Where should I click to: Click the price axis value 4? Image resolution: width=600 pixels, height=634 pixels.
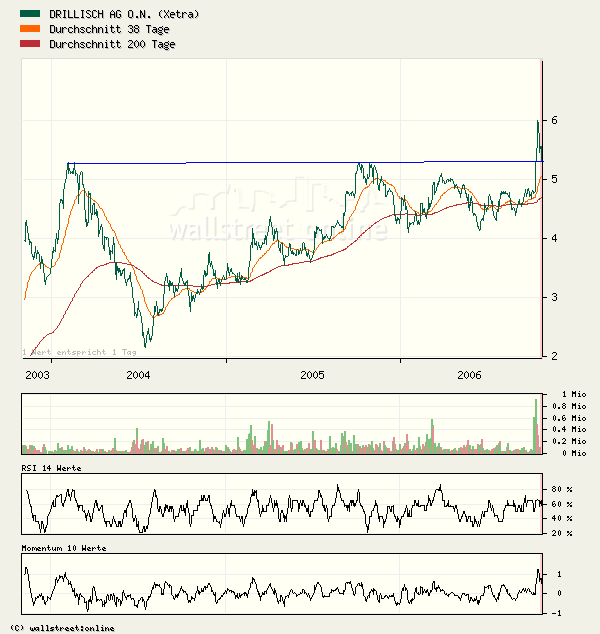[554, 238]
